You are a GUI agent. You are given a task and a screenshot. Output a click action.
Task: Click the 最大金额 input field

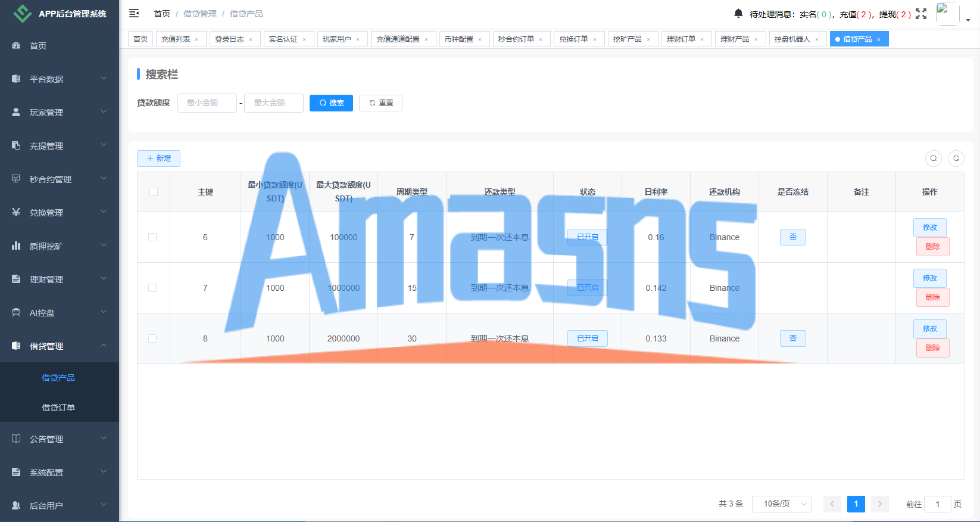tap(274, 102)
